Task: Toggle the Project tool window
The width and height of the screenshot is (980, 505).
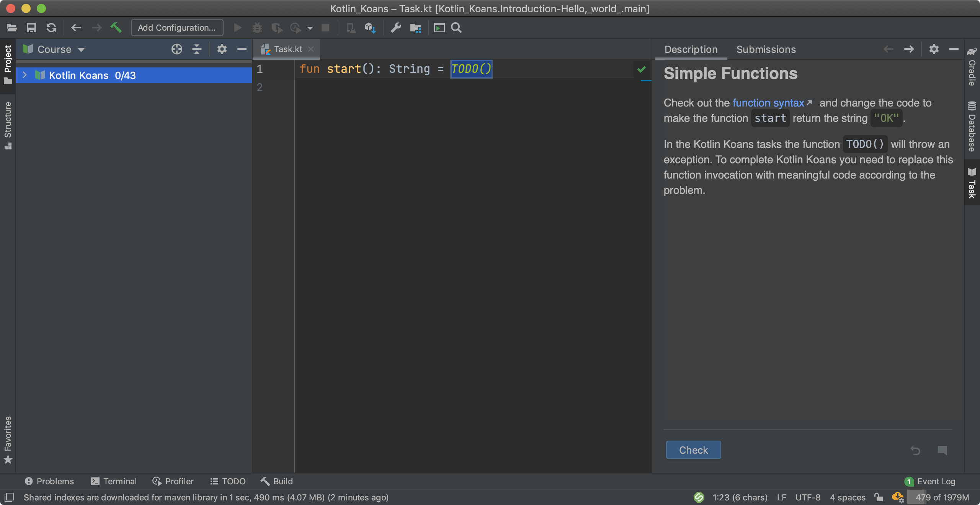Action: pos(8,64)
